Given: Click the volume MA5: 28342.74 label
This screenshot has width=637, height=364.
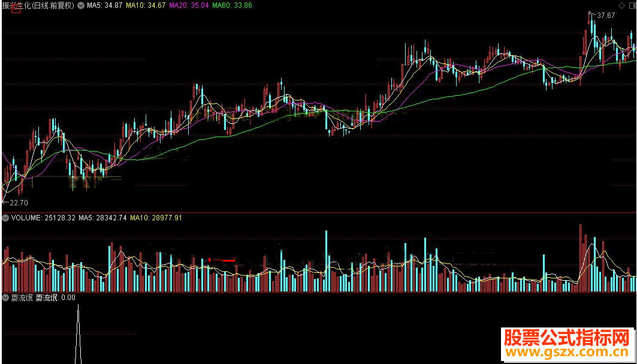Looking at the screenshot, I should pos(102,218).
